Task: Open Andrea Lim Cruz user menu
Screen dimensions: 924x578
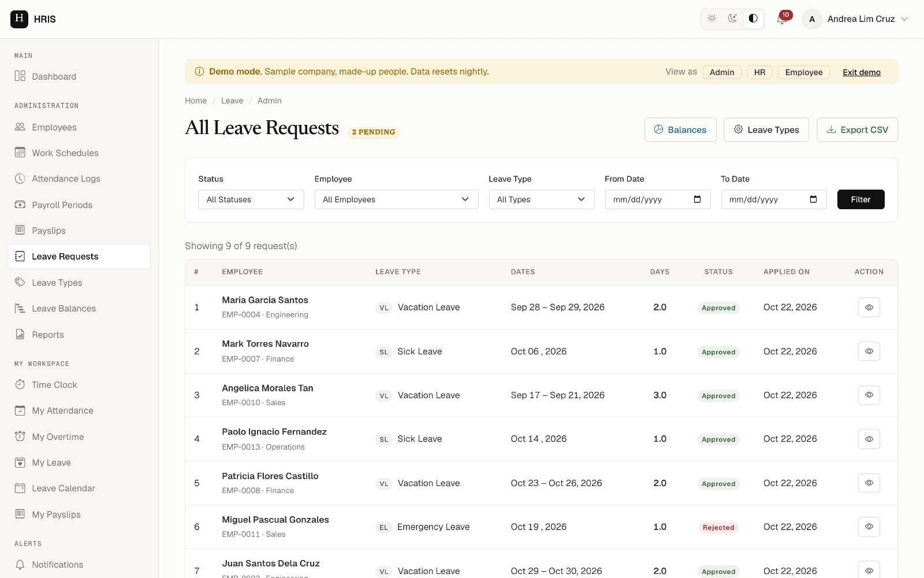Action: point(856,19)
